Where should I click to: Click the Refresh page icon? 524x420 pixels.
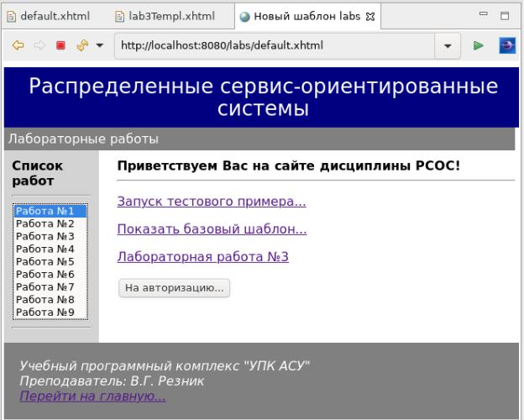coord(82,45)
